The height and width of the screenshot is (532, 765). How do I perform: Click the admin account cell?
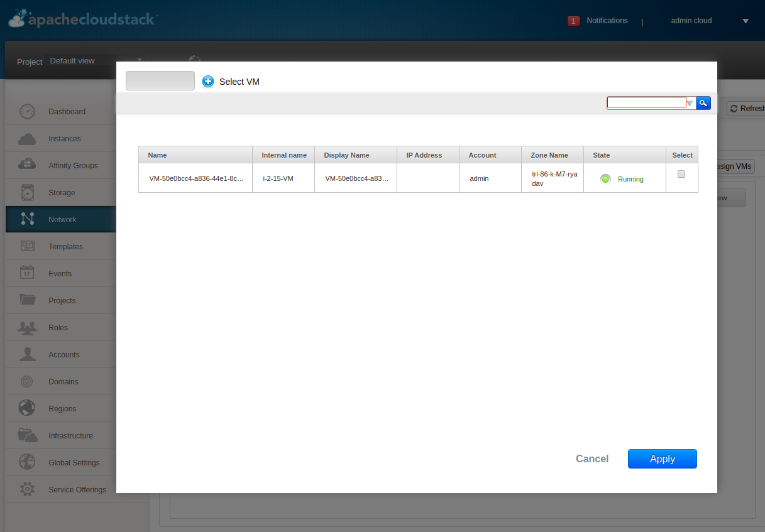pos(490,178)
